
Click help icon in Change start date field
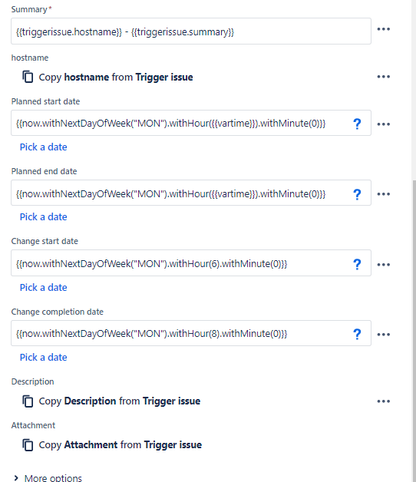(357, 264)
